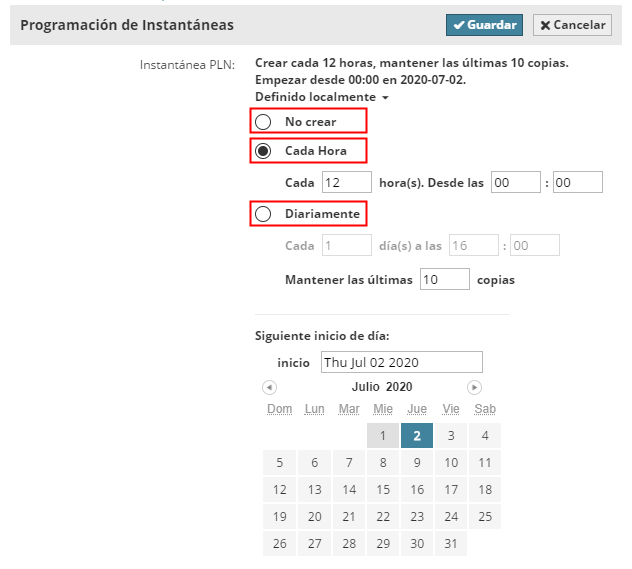Choose day 10 in the calendar
The height and width of the screenshot is (569, 632).
click(x=451, y=462)
